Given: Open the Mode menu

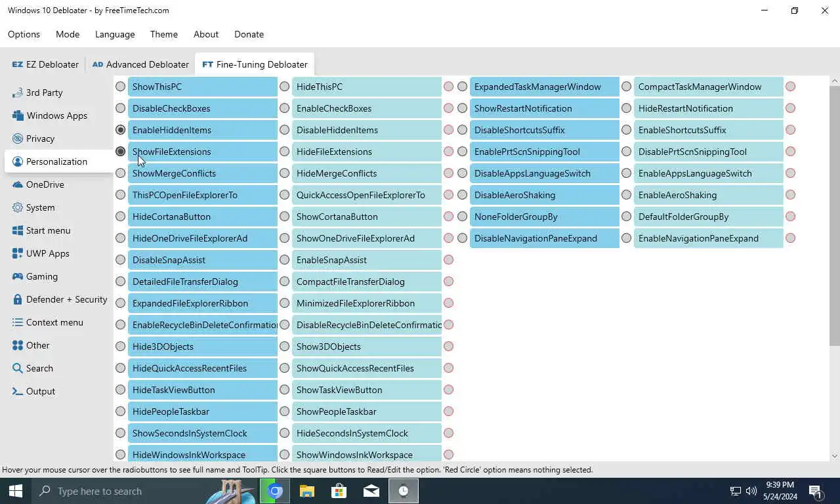Looking at the screenshot, I should [68, 34].
